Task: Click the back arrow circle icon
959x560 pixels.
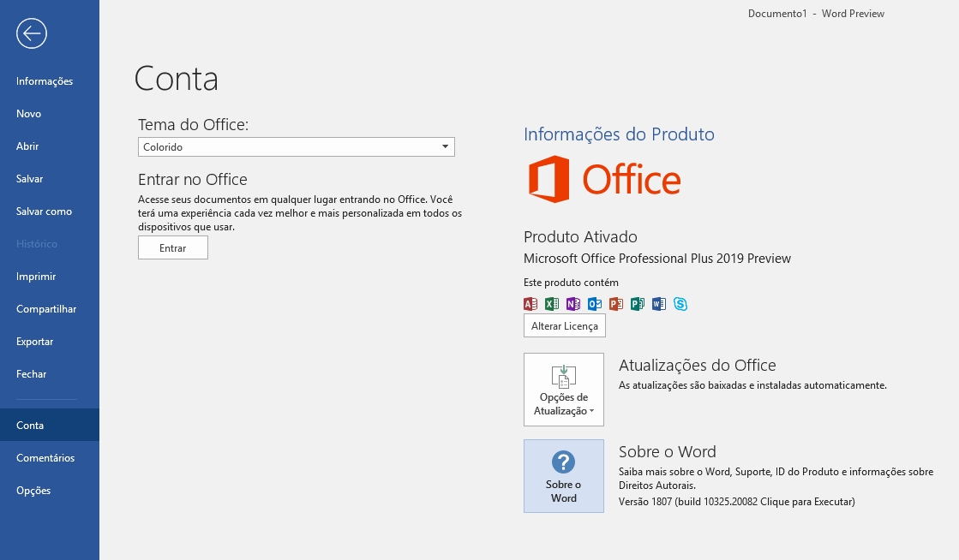Action: point(32,33)
